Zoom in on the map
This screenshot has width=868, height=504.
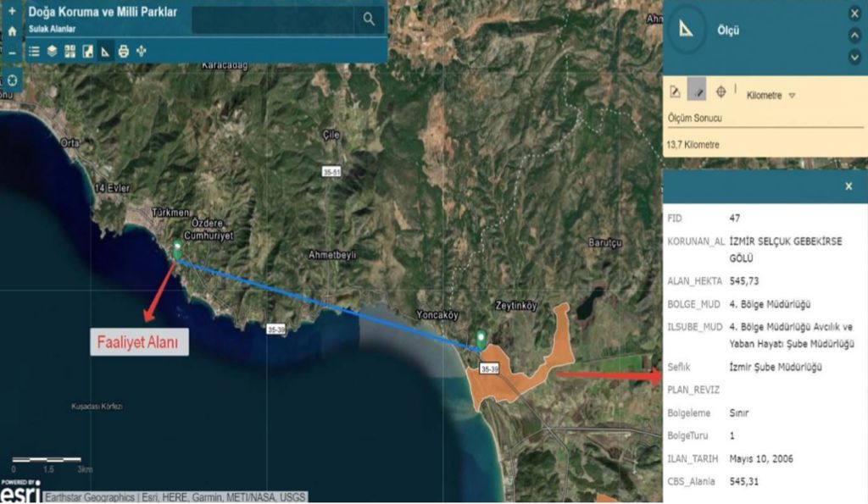pyautogui.click(x=11, y=11)
